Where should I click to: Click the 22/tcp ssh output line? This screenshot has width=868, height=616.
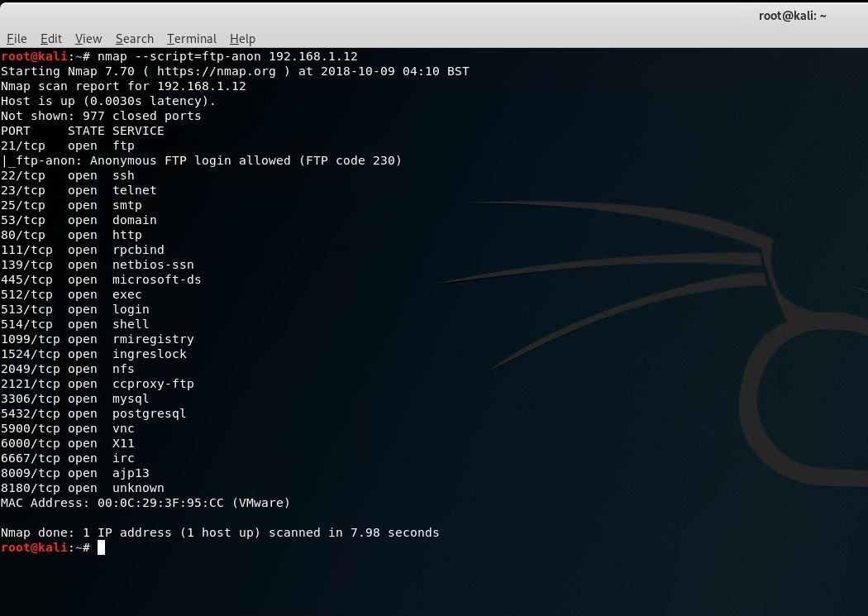68,175
